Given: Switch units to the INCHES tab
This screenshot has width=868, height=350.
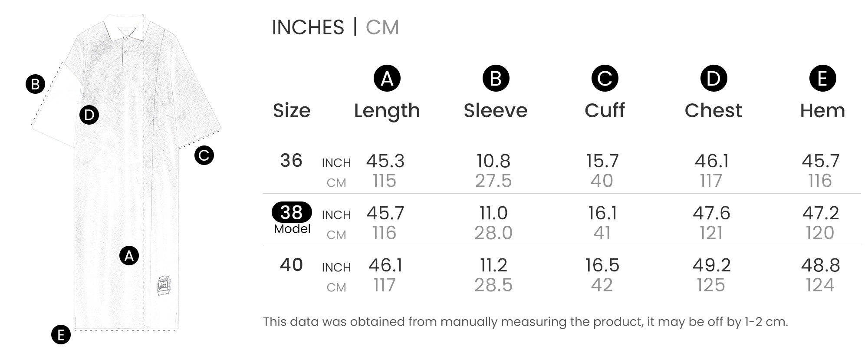Looking at the screenshot, I should [308, 27].
